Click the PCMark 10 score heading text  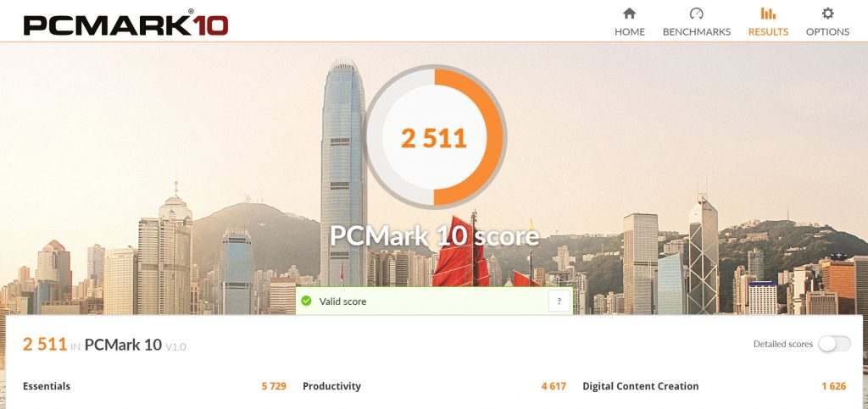[x=435, y=235]
